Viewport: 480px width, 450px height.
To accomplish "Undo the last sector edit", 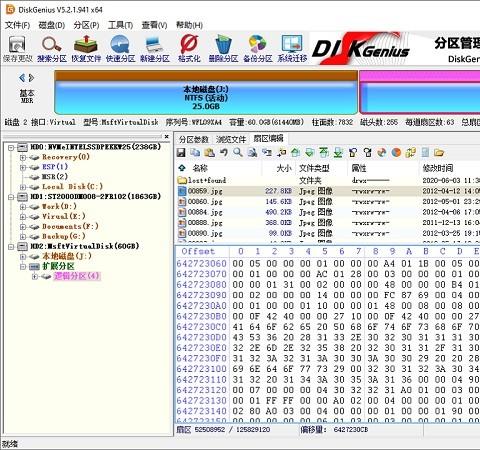I will pos(224,153).
